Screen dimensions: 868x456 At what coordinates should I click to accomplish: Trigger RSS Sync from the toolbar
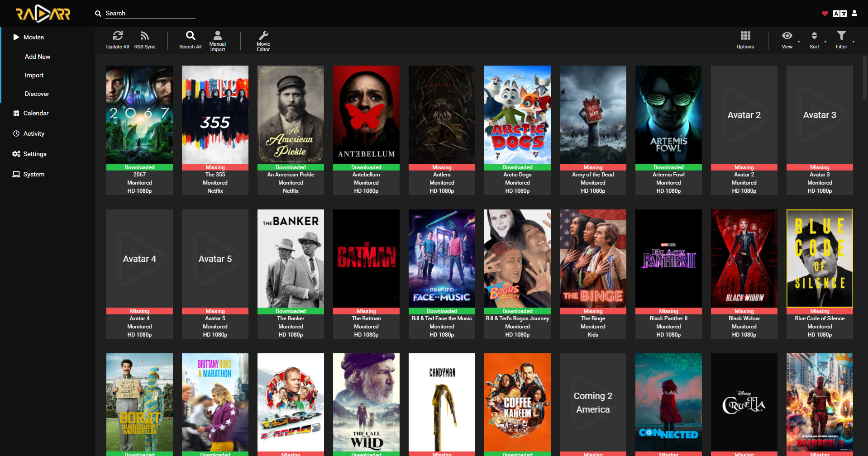(x=144, y=36)
